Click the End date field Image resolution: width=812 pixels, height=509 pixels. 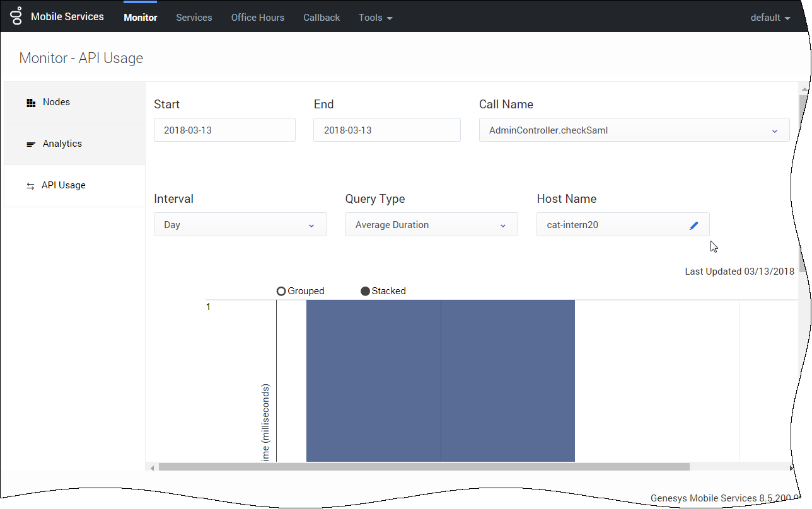click(x=386, y=130)
